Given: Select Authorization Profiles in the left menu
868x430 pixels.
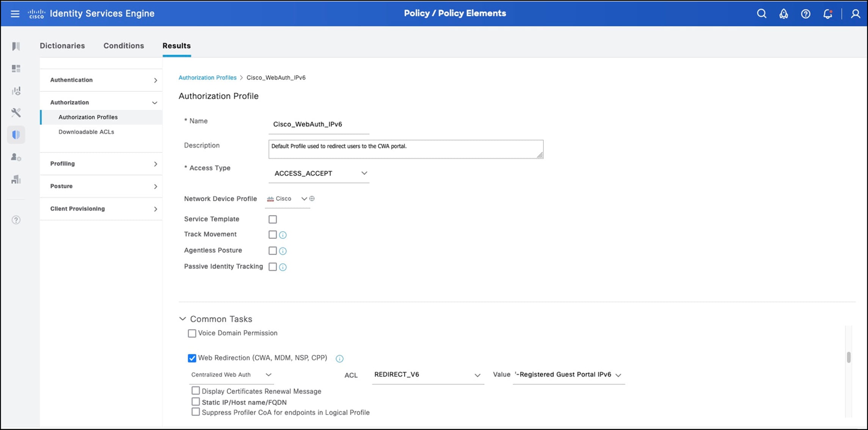Looking at the screenshot, I should [x=101, y=117].
